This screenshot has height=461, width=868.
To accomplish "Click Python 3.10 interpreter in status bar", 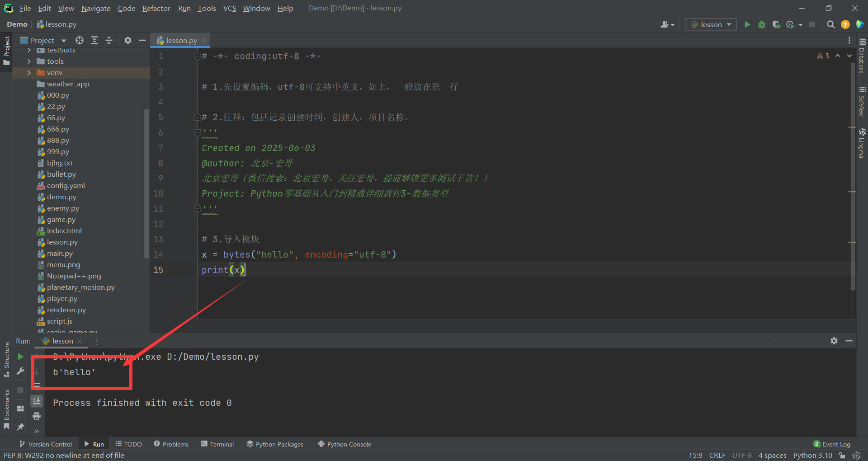I will (x=812, y=455).
